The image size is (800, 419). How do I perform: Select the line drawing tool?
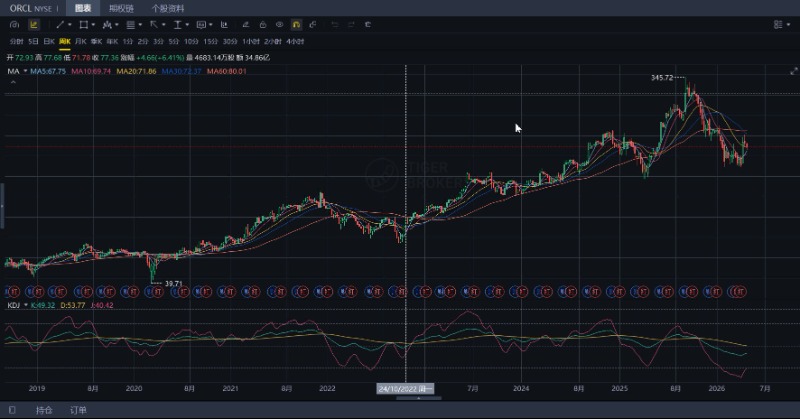(60, 24)
